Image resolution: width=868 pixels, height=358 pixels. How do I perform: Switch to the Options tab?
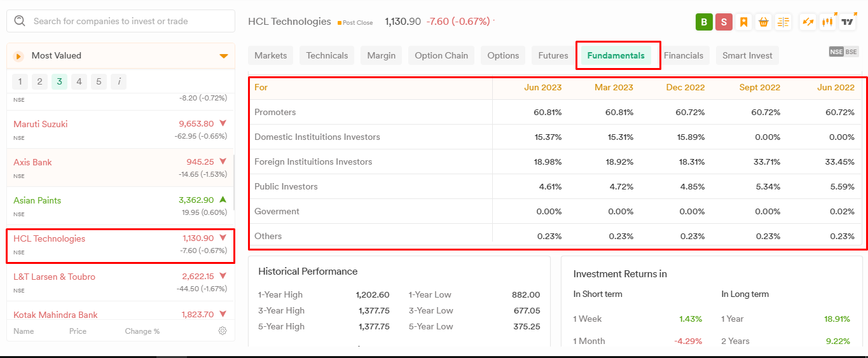coord(503,55)
